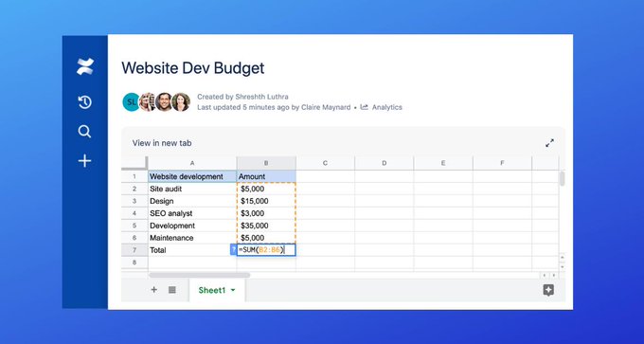Add a new sheet with plus icon
The width and height of the screenshot is (644, 344).
[154, 290]
